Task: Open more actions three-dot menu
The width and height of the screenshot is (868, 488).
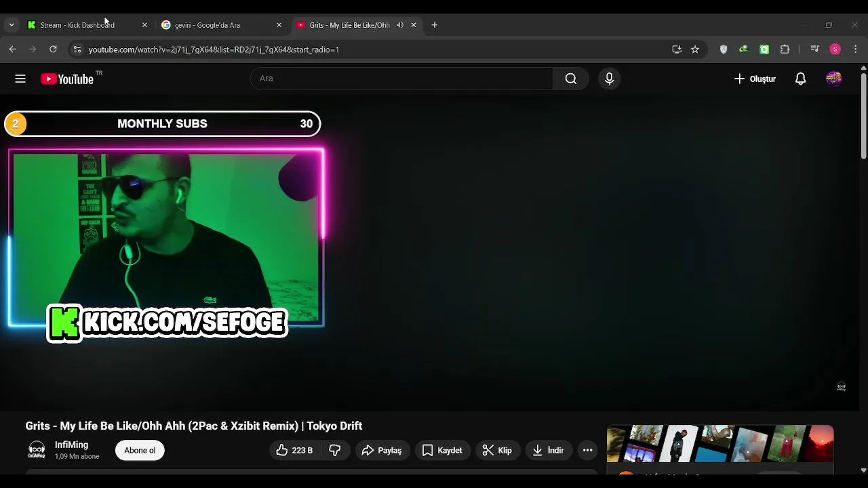Action: coord(588,450)
